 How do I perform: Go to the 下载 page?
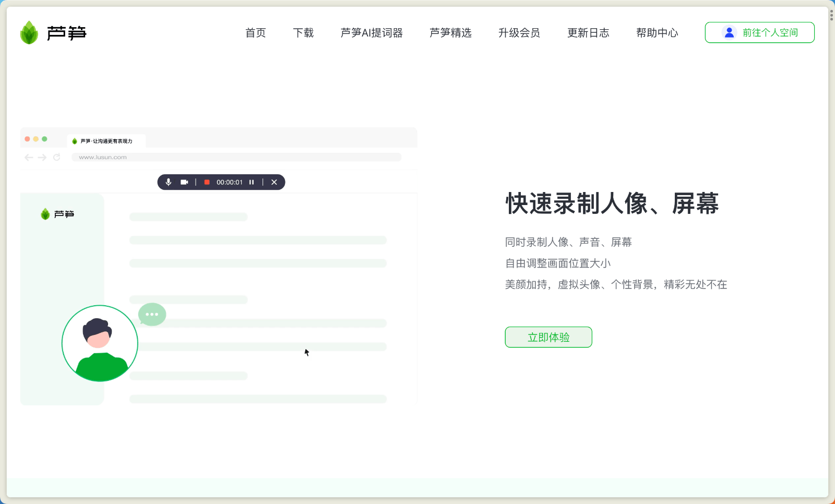click(x=303, y=33)
